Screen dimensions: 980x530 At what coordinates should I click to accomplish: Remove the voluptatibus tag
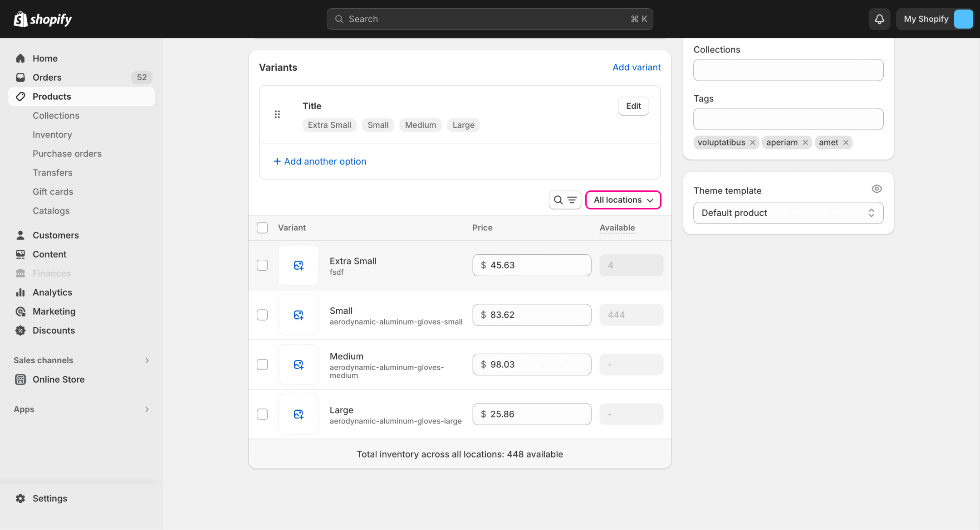(x=753, y=142)
